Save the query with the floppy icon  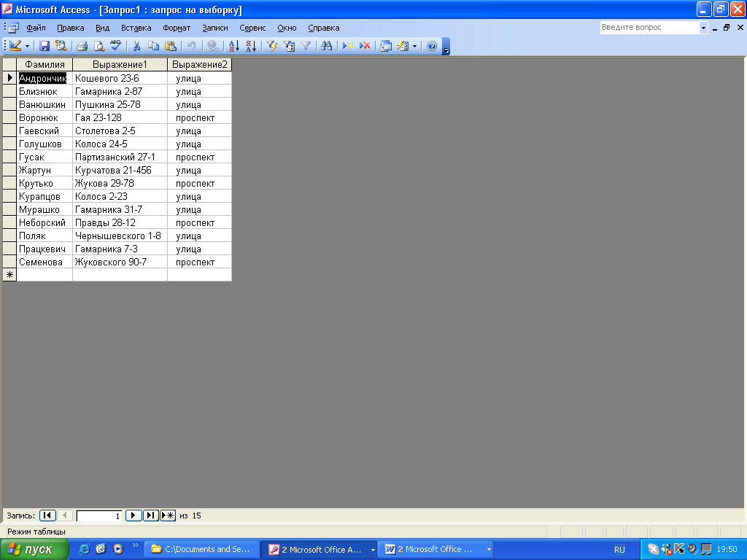44,46
